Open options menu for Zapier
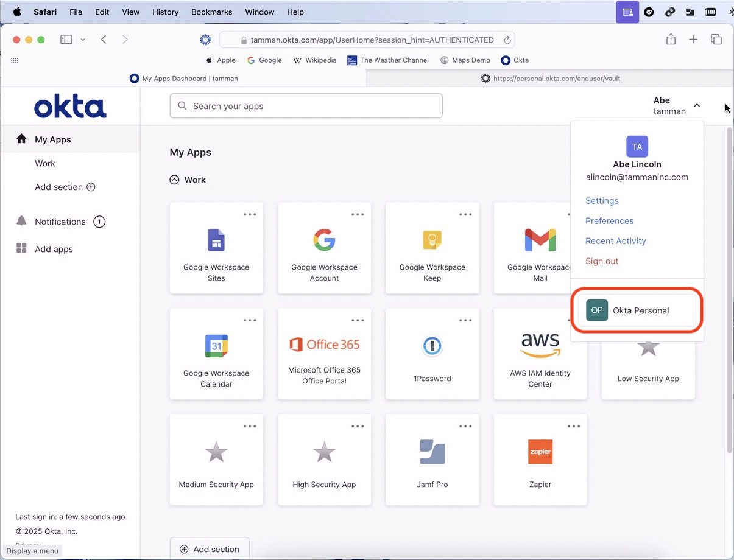The height and width of the screenshot is (560, 734). (x=574, y=426)
